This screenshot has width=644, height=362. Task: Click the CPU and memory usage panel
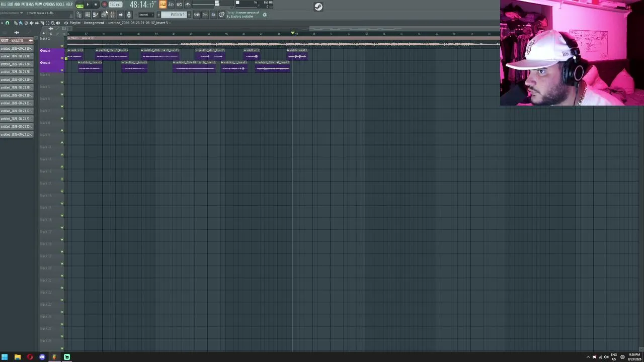255,5
